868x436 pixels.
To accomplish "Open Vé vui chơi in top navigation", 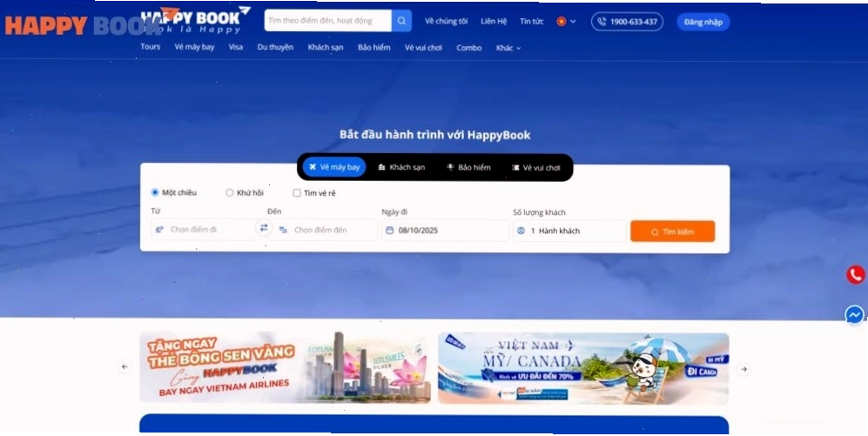I will (x=423, y=48).
